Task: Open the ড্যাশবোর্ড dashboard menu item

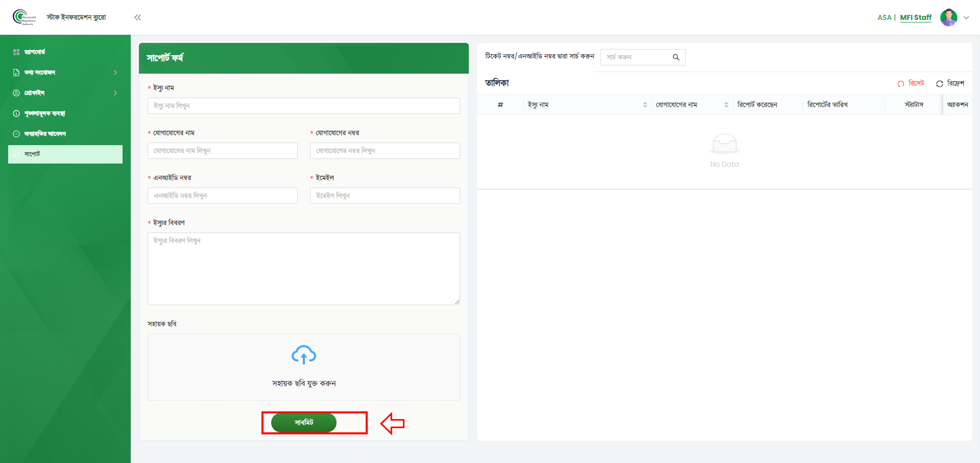Action: tap(65, 52)
